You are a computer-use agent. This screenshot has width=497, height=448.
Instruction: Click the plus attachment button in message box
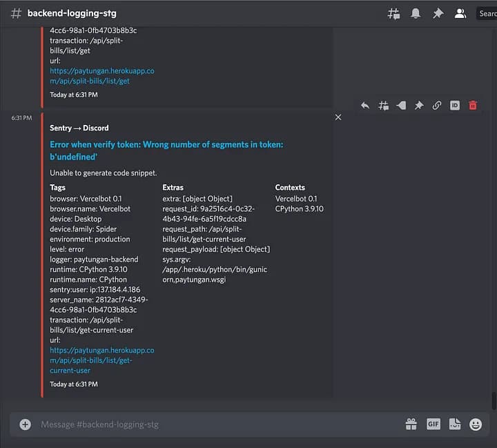[25, 425]
